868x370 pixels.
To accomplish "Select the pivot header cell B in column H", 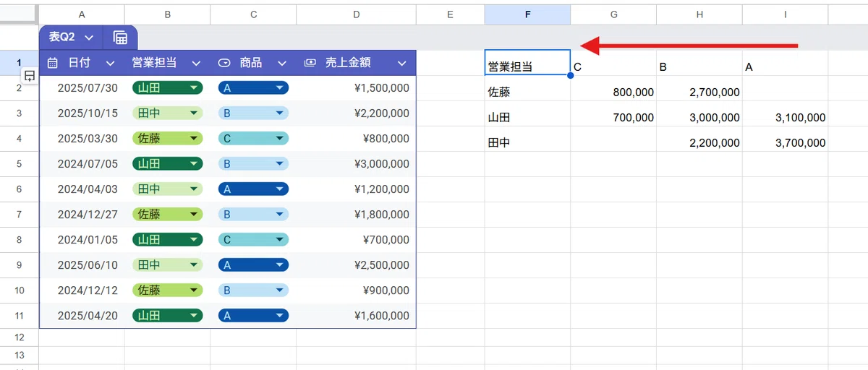I will [x=699, y=63].
